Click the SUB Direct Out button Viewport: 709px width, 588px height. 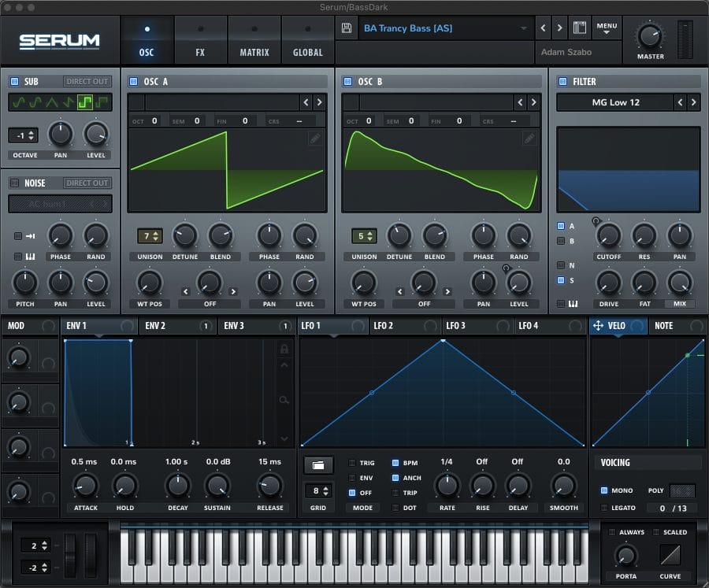point(87,81)
